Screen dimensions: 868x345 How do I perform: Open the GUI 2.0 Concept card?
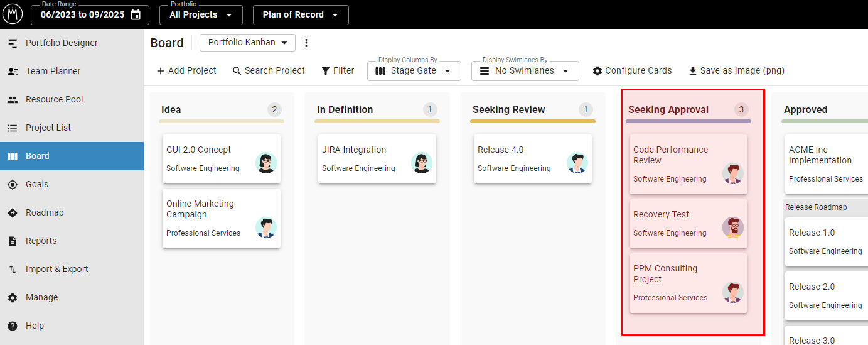point(222,159)
